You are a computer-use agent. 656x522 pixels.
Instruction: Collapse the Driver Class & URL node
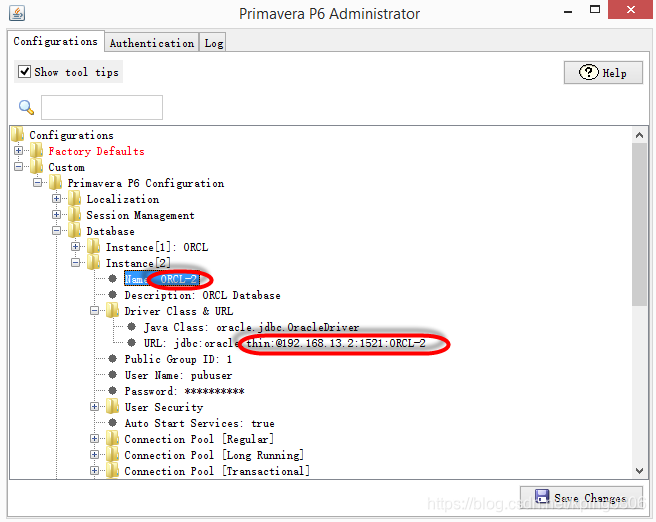pos(95,310)
